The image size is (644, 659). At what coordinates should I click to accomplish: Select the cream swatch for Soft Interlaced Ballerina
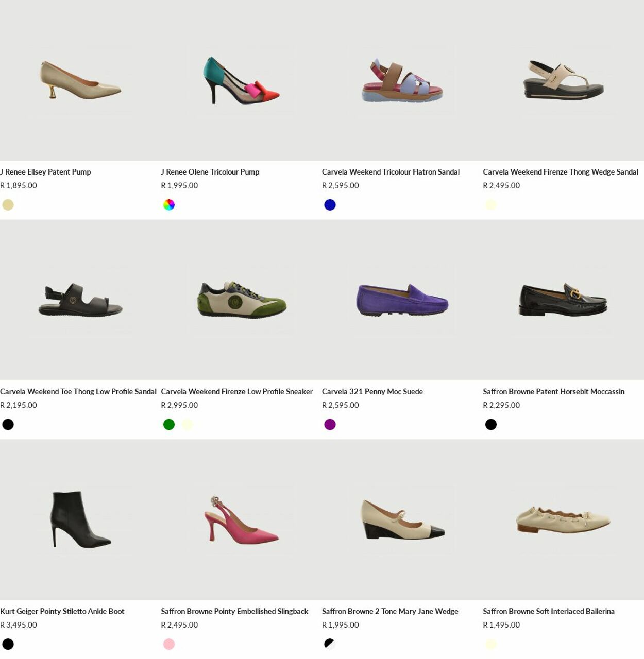point(491,644)
